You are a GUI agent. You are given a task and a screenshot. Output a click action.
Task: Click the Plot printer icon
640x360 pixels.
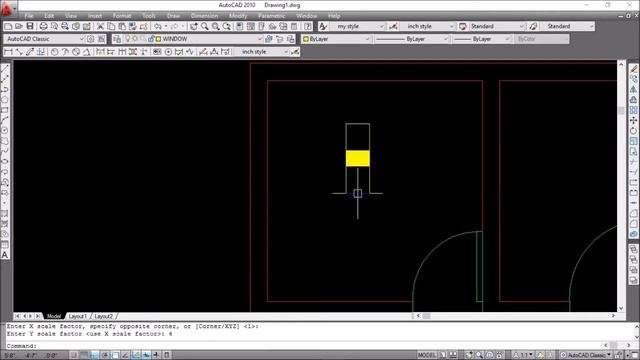pyautogui.click(x=43, y=27)
